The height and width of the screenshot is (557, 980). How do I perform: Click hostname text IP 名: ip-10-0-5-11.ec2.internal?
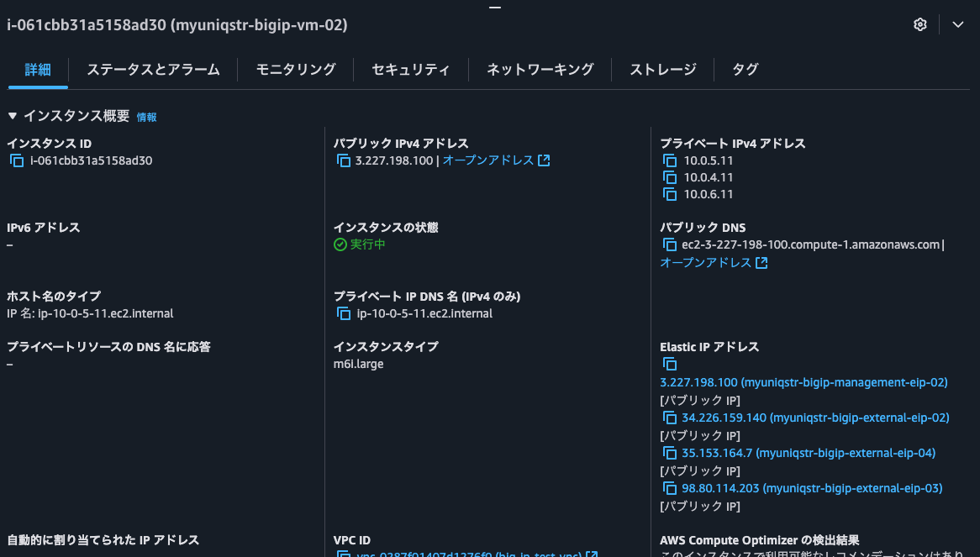click(x=90, y=313)
